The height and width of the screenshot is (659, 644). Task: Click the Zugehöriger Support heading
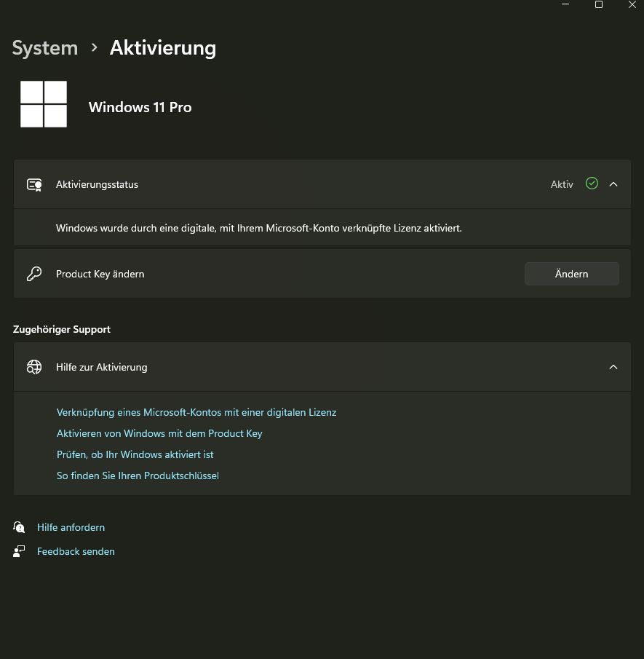tap(62, 329)
